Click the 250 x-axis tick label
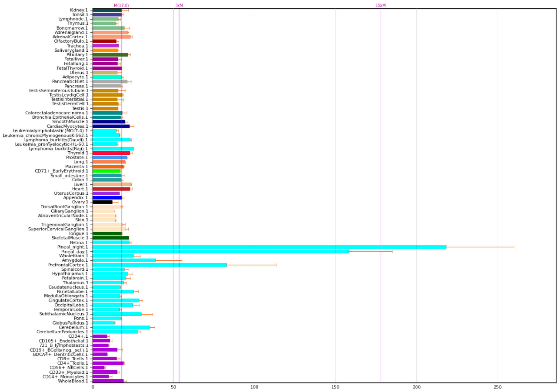Image resolution: width=560 pixels, height=392 pixels. (x=498, y=387)
